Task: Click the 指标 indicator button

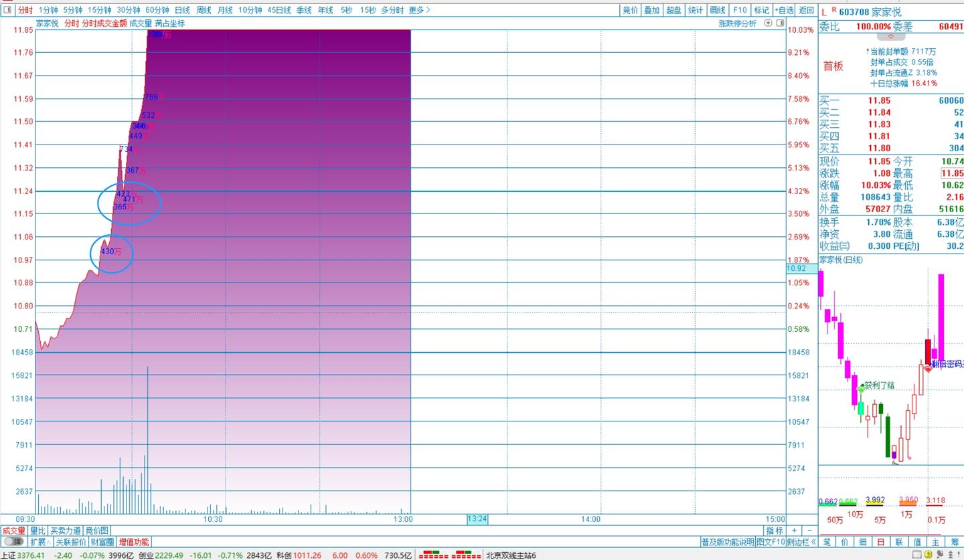Action: tap(775, 531)
